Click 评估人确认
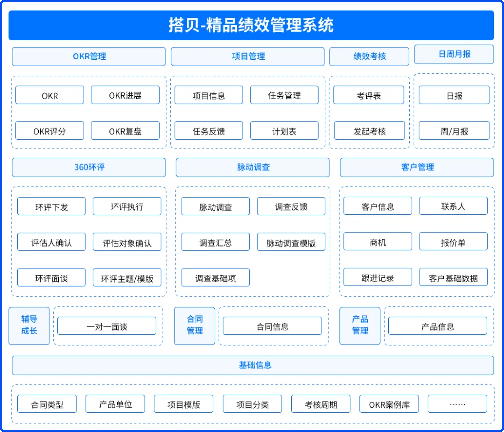 coord(51,242)
